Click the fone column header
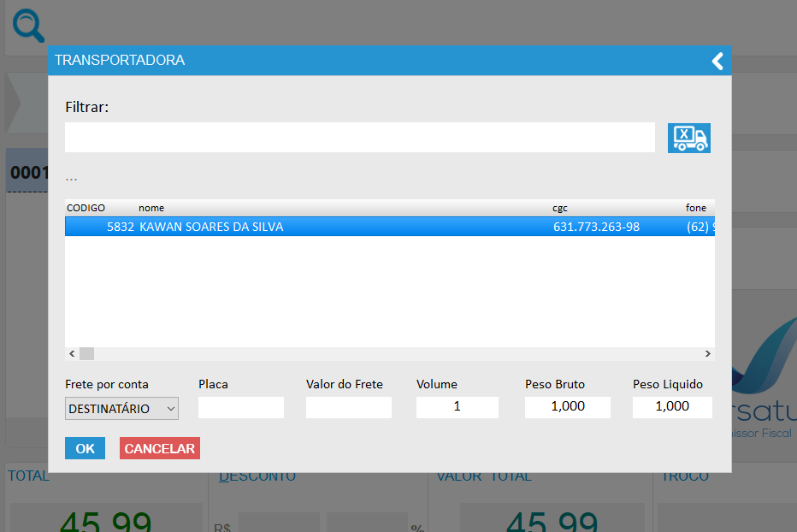This screenshot has height=532, width=797. [696, 208]
